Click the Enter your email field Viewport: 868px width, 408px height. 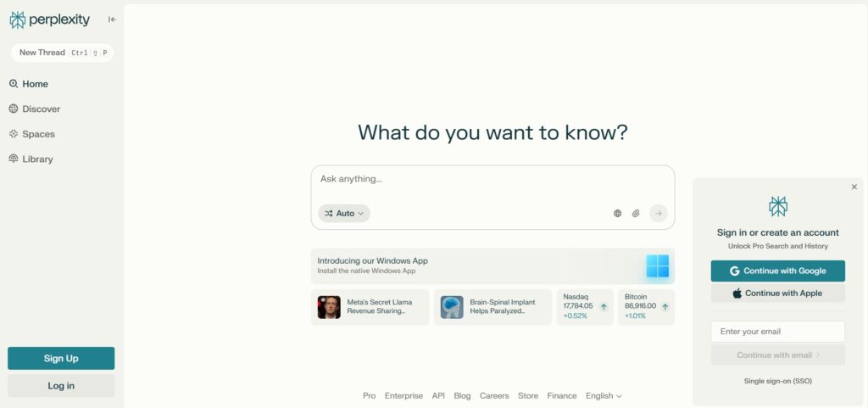pyautogui.click(x=778, y=332)
